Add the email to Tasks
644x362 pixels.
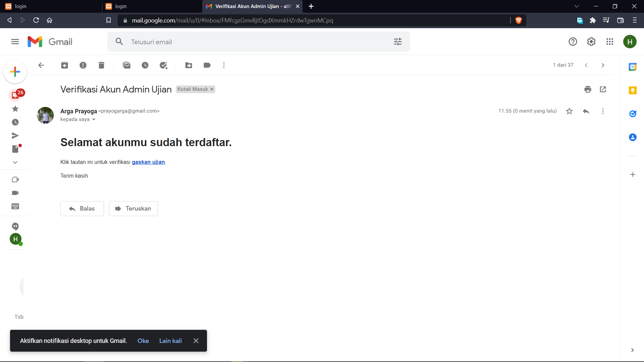pos(163,65)
